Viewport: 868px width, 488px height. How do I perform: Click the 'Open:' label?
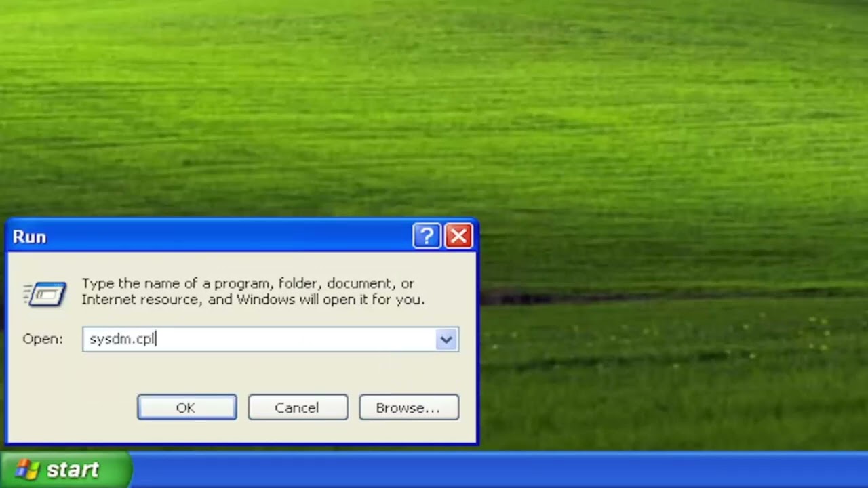43,339
